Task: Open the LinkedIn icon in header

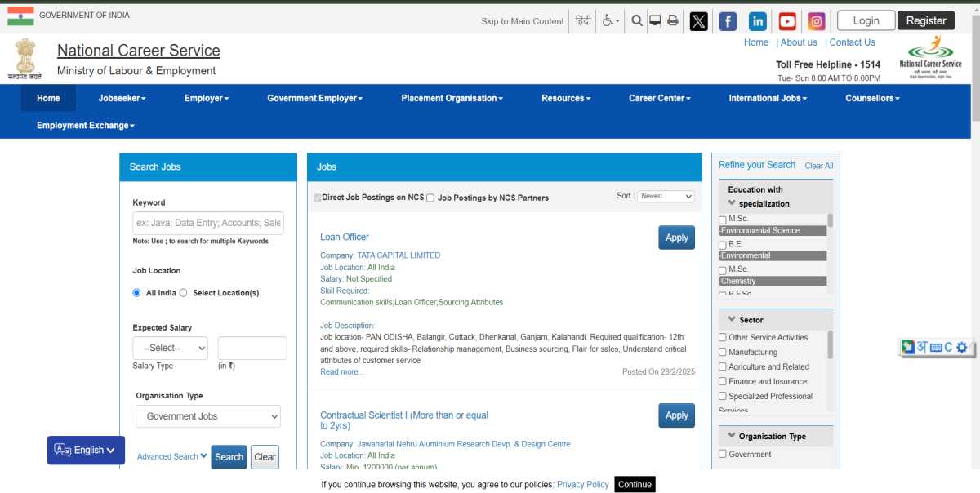Action: tap(757, 21)
